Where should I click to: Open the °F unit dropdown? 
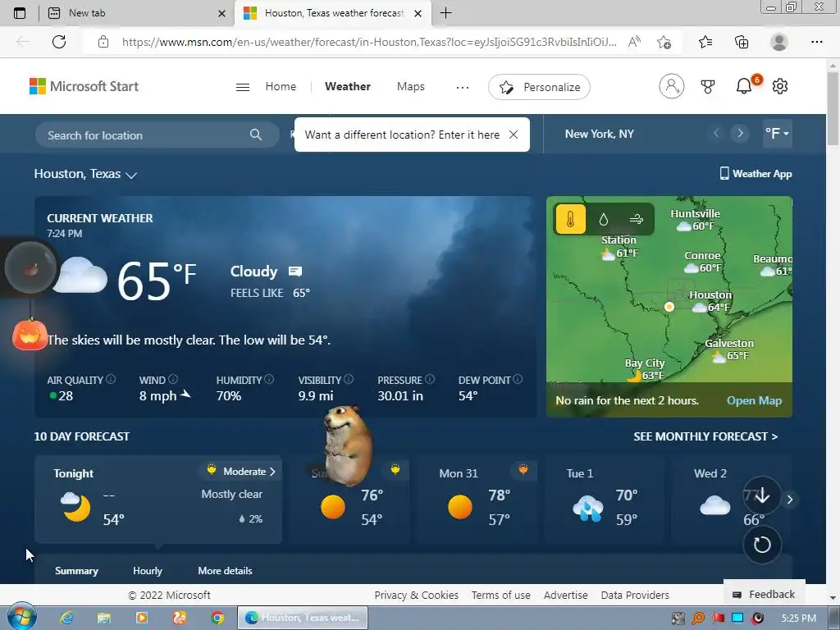coord(778,133)
